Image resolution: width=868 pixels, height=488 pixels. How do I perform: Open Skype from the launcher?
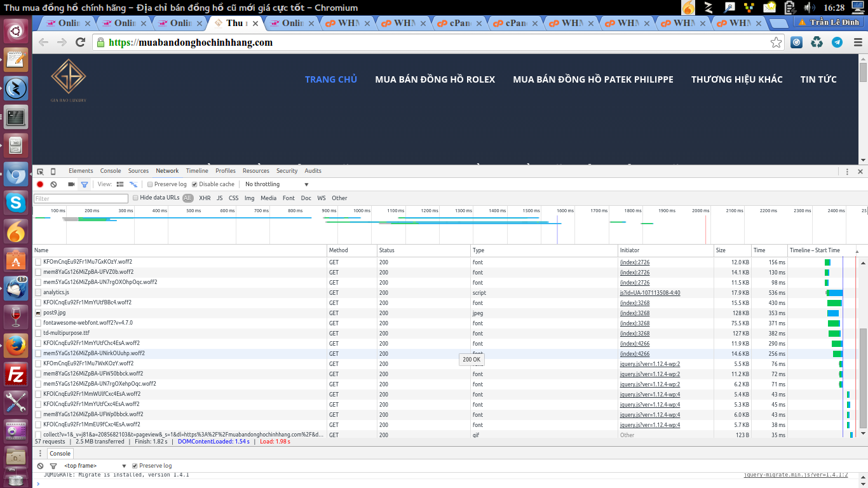[x=16, y=203]
